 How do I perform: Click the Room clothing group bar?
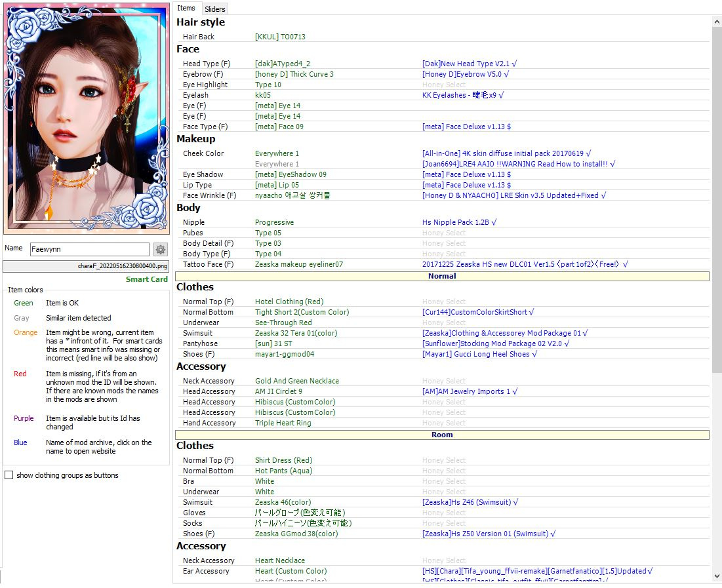pyautogui.click(x=442, y=435)
